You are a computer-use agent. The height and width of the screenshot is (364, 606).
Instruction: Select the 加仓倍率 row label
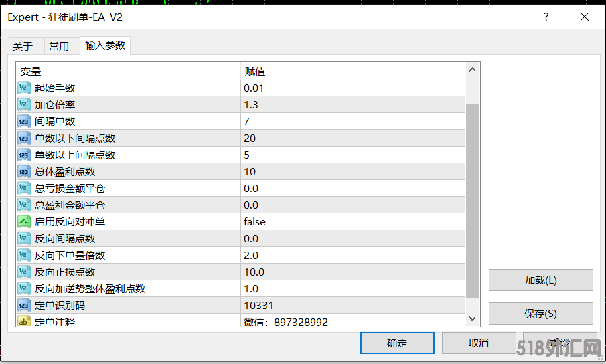55,104
